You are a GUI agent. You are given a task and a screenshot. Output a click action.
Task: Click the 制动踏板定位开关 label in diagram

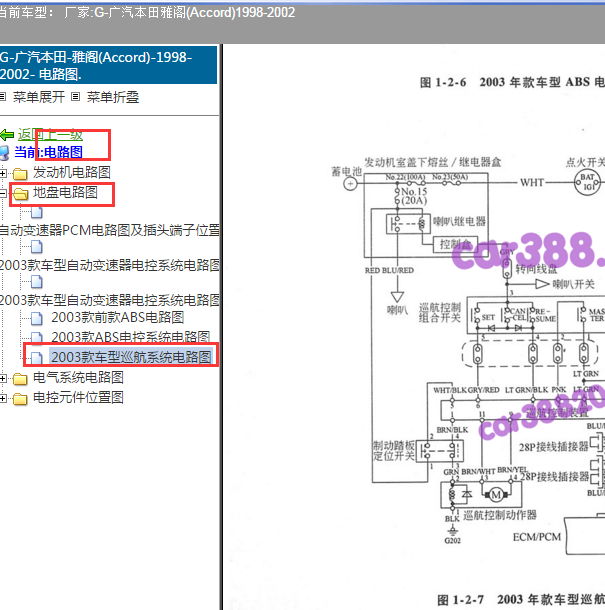[394, 450]
